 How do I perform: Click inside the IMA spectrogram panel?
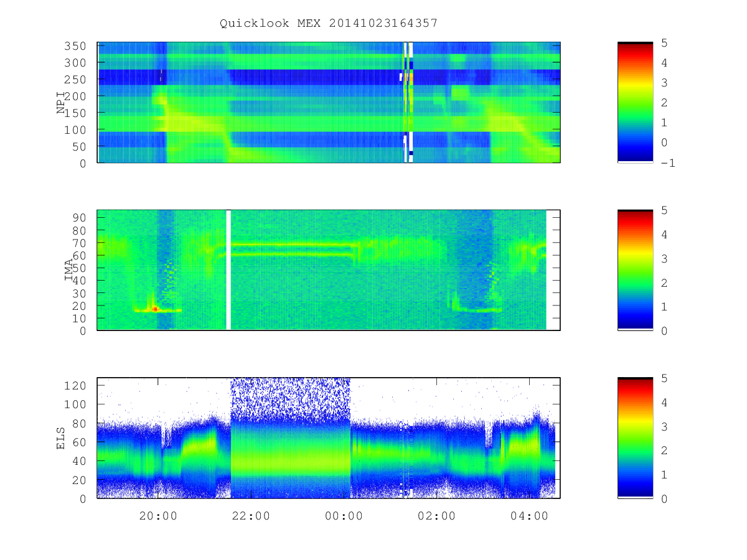pyautogui.click(x=329, y=270)
